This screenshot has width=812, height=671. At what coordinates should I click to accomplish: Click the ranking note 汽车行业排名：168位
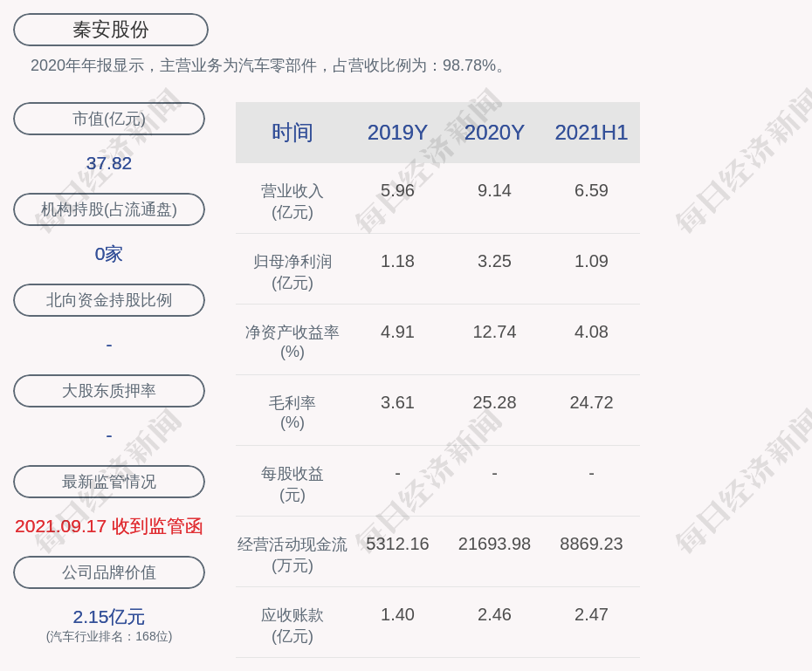pyautogui.click(x=109, y=636)
